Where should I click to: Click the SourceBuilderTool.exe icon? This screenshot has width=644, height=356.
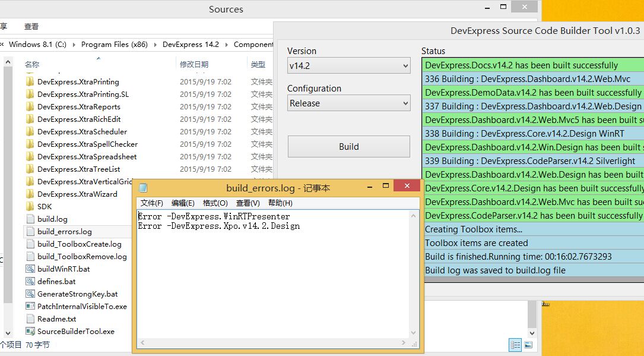(x=30, y=331)
